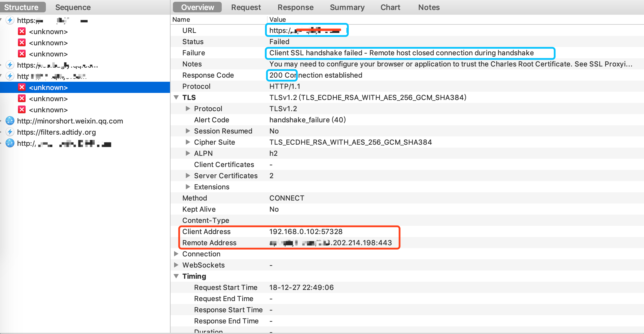This screenshot has width=644, height=334.
Task: Click the globe icon of the last http host
Action: [10, 143]
